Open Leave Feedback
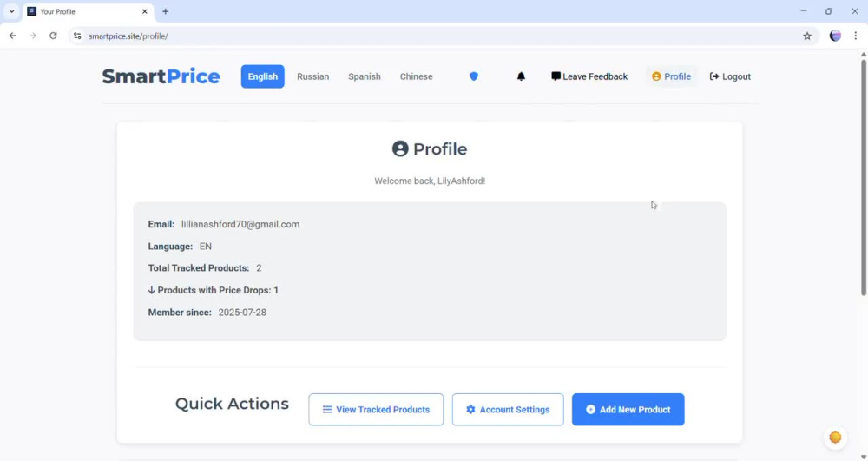 click(589, 76)
